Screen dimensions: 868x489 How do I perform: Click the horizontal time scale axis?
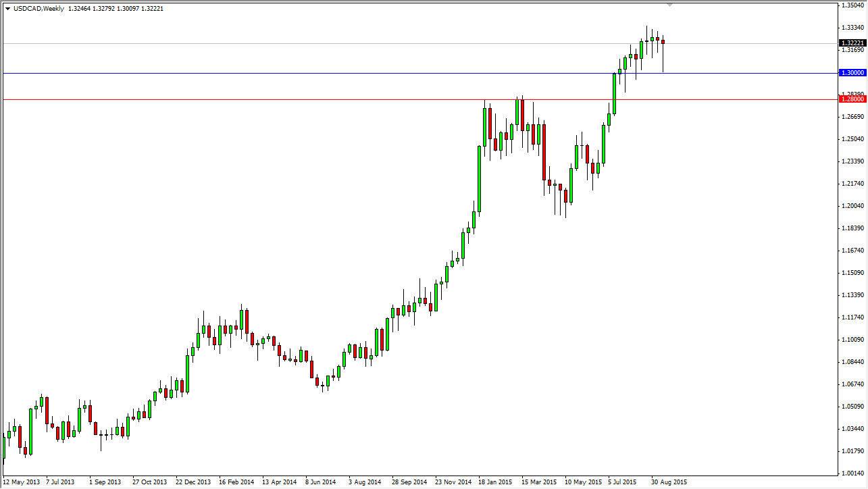point(405,482)
